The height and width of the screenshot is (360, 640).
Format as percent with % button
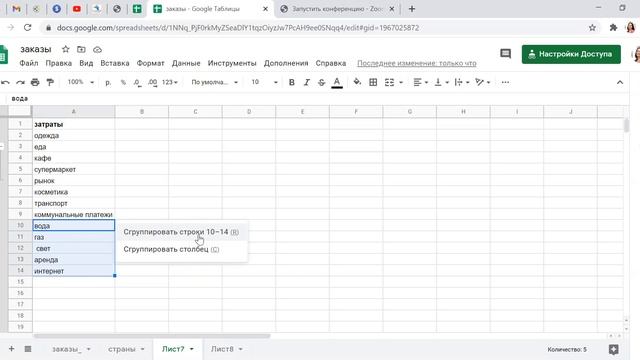pos(123,82)
